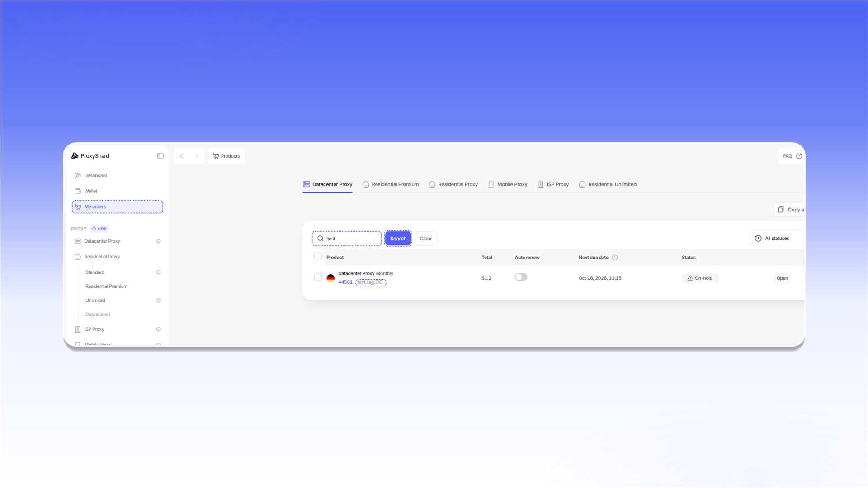Click the Clear button
868x488 pixels.
coord(426,239)
